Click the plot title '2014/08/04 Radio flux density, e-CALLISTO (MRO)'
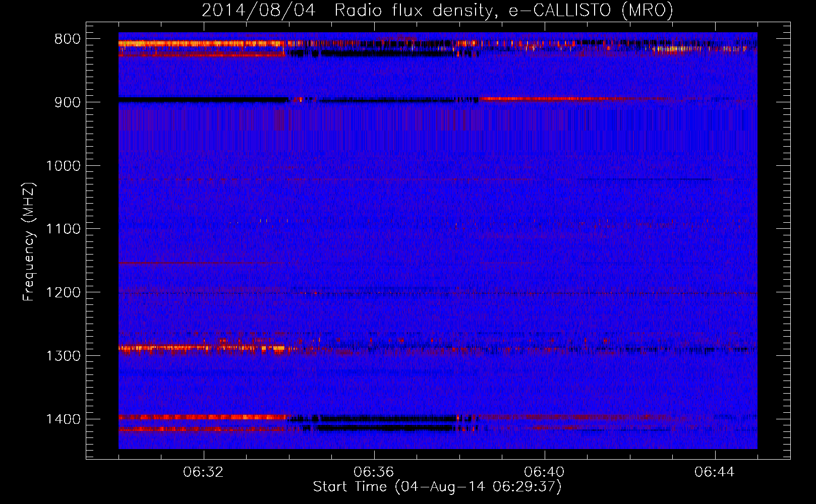The width and height of the screenshot is (816, 504). (x=437, y=11)
